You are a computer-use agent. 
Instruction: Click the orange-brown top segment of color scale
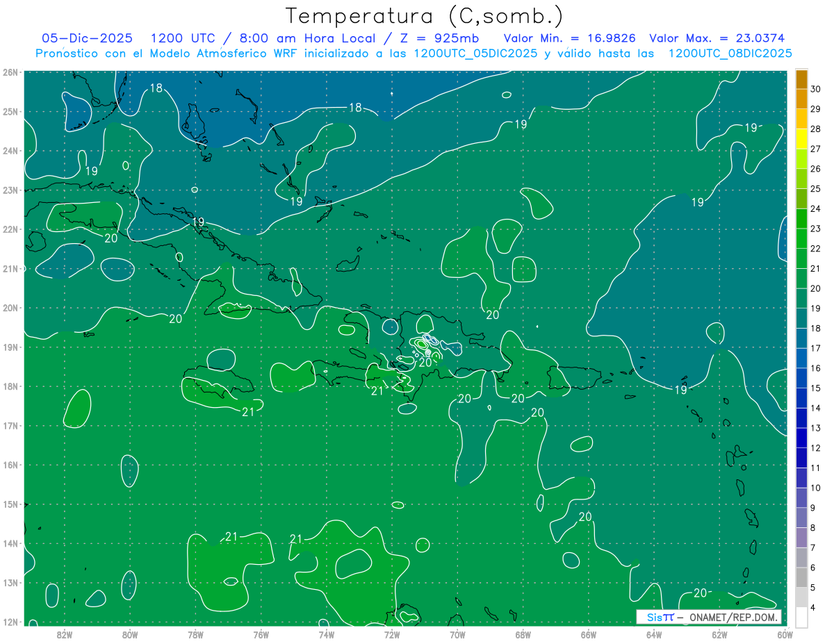(801, 79)
